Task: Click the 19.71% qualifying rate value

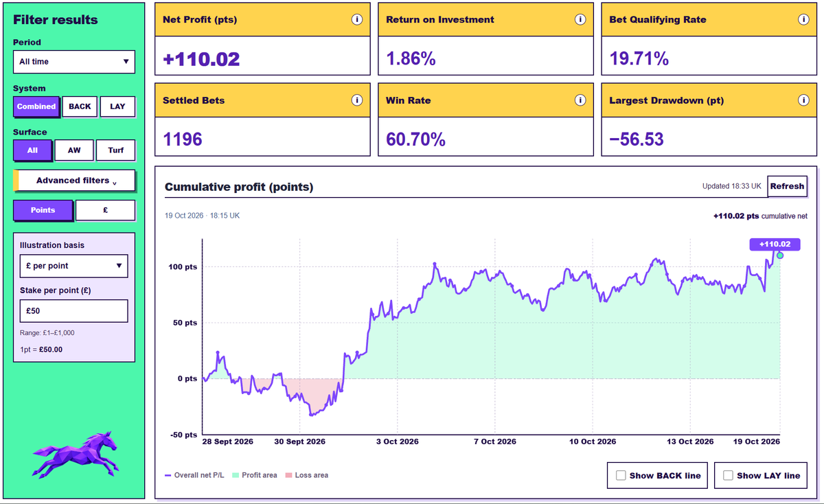Action: (x=639, y=59)
